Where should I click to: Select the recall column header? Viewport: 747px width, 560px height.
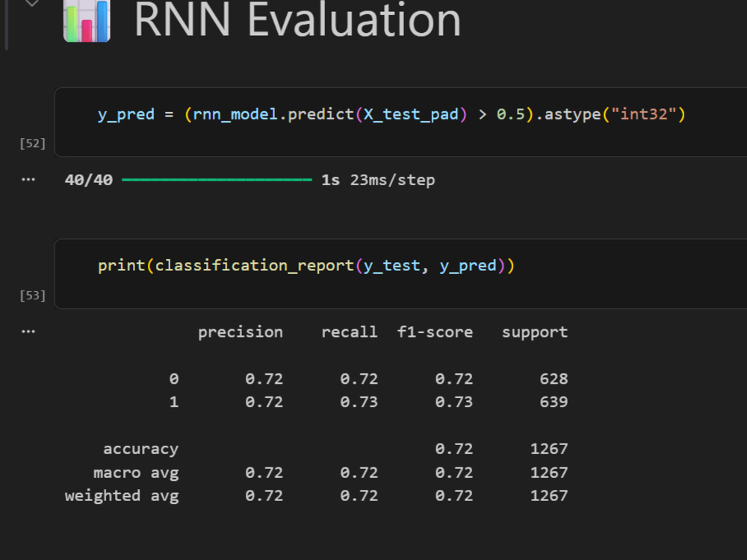[x=349, y=332]
